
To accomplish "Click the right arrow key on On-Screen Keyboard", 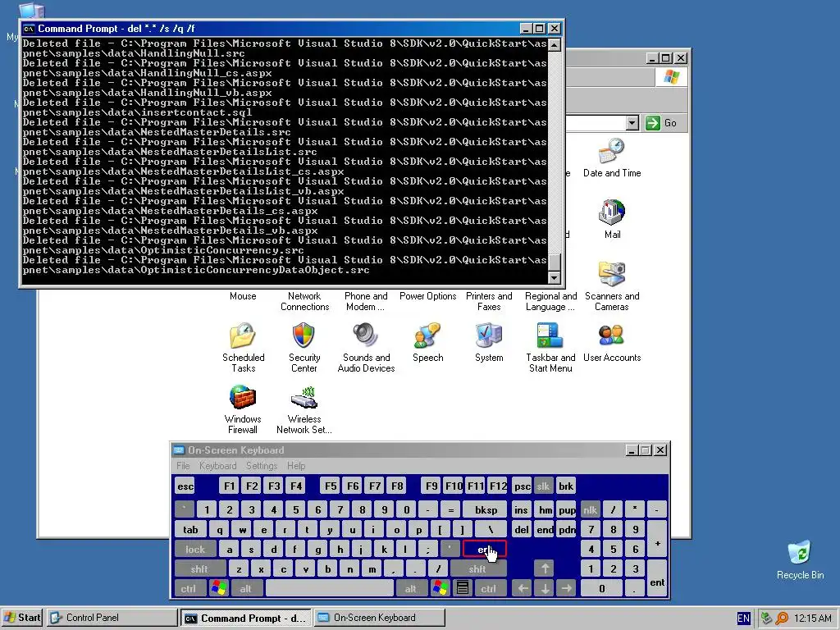I will [x=566, y=588].
